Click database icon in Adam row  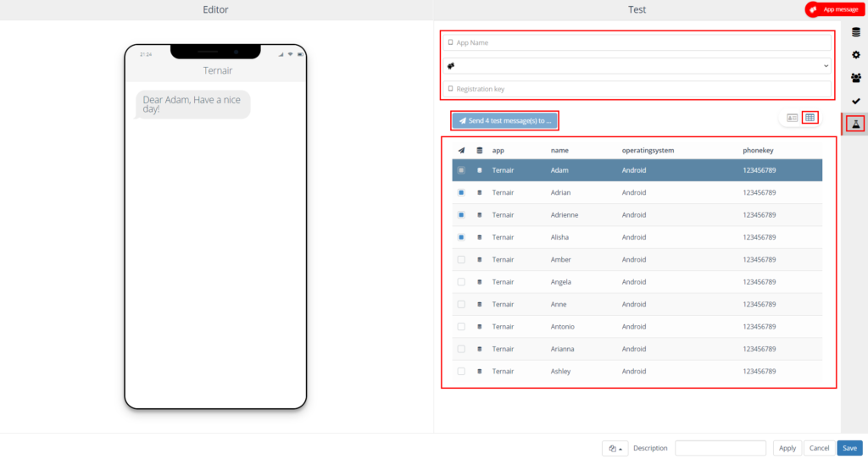480,170
